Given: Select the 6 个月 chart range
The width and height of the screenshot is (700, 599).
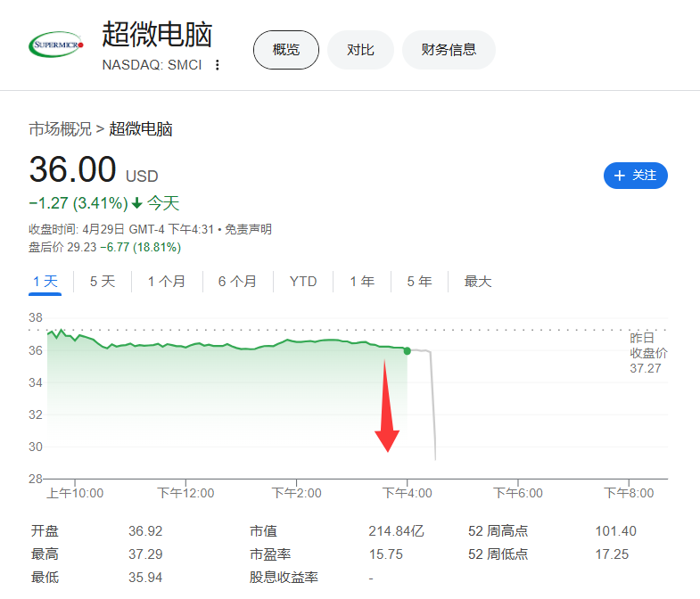Looking at the screenshot, I should tap(237, 282).
